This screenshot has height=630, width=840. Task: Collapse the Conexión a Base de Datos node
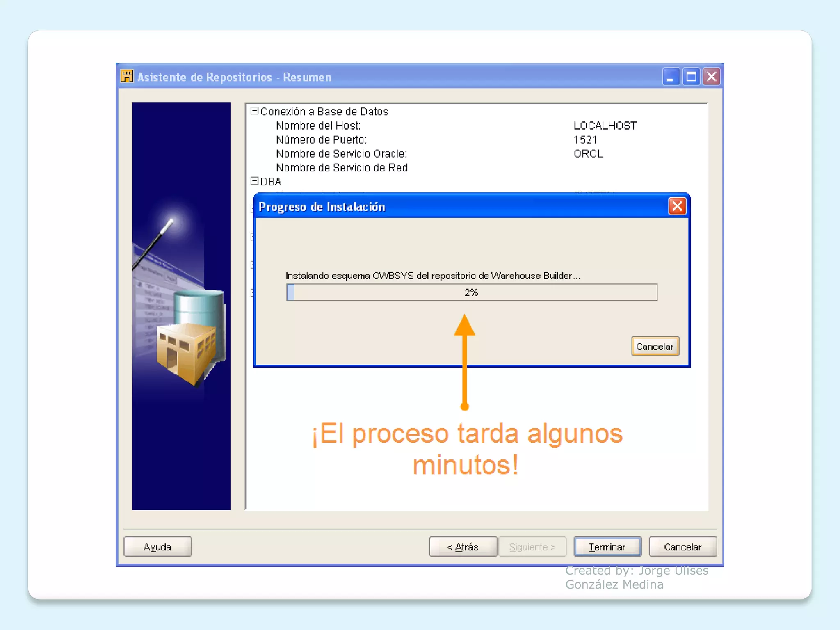pos(255,111)
